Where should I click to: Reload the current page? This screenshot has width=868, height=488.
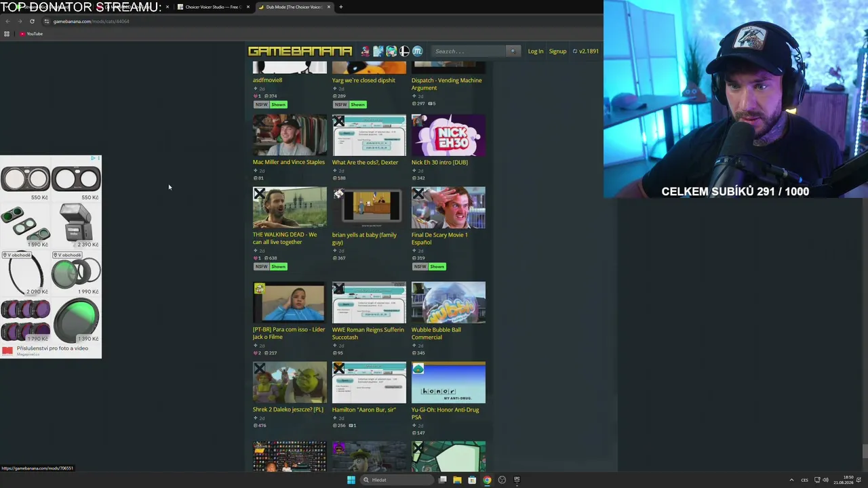32,21
